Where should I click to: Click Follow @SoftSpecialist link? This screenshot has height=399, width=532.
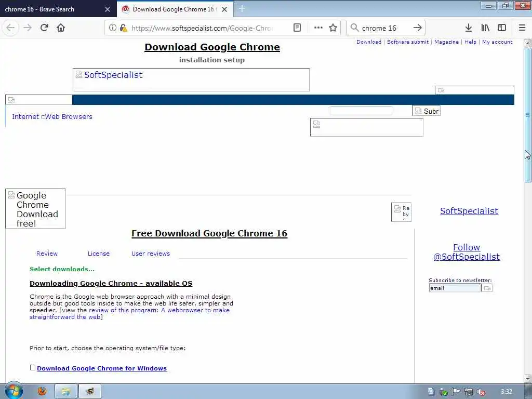[467, 252]
